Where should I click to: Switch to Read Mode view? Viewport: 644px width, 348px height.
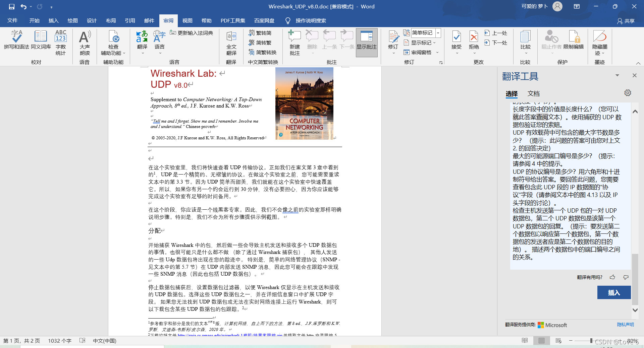[x=525, y=341]
